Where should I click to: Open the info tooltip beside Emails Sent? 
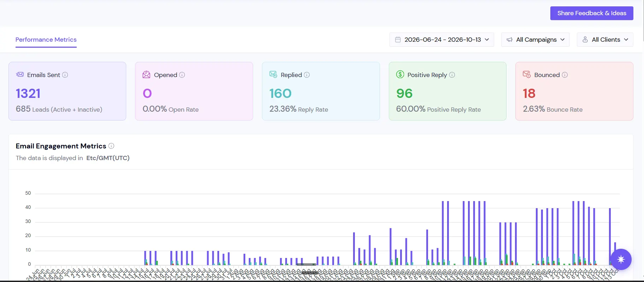65,75
